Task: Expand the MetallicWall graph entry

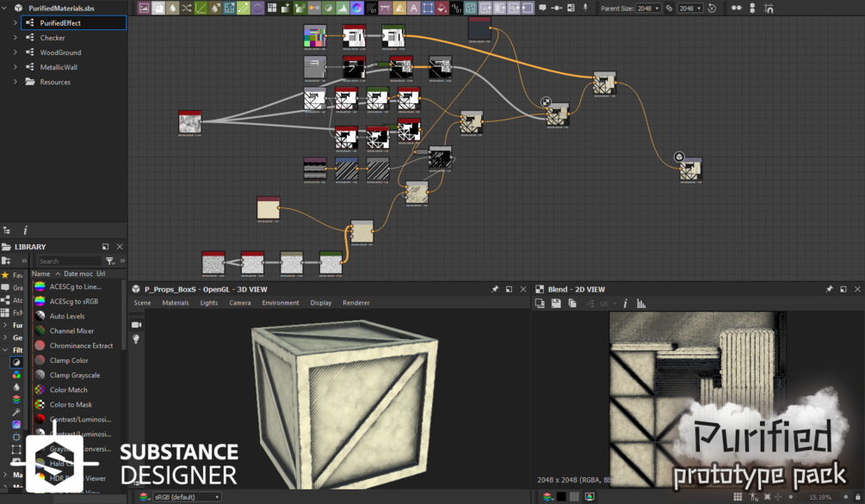Action: (15, 67)
